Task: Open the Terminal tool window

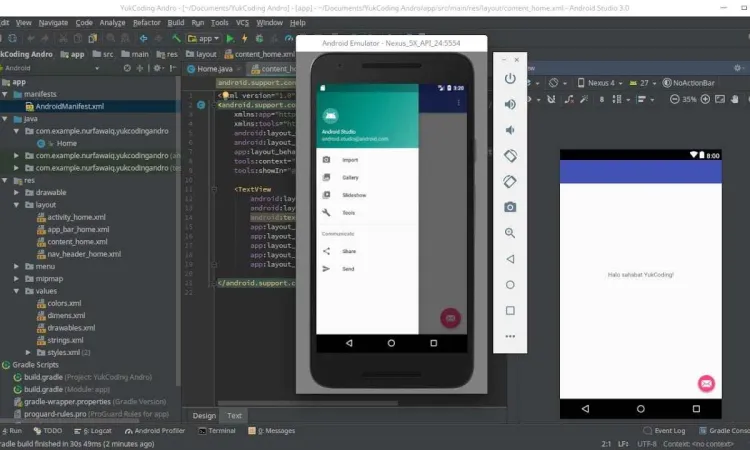Action: (x=217, y=431)
